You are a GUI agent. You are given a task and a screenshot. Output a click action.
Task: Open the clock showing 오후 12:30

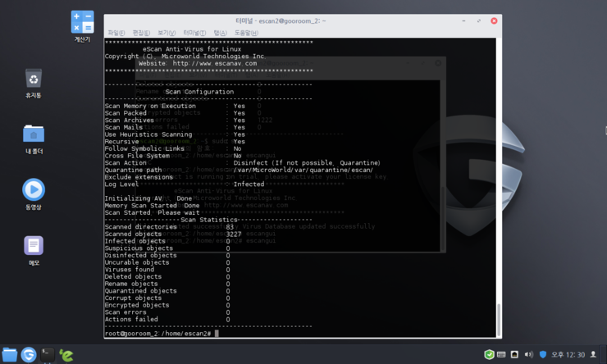click(x=568, y=355)
